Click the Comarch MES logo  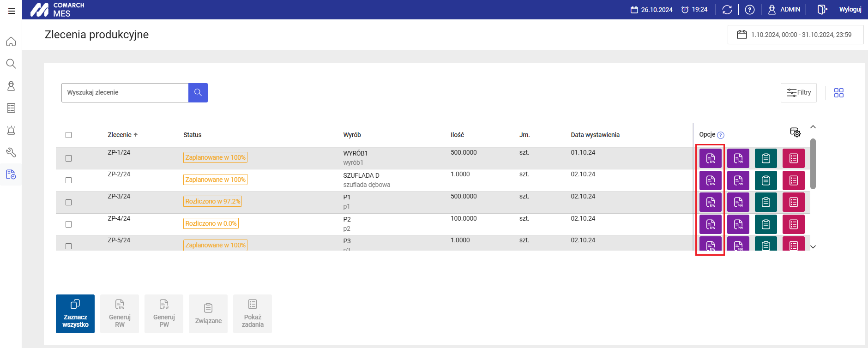58,10
